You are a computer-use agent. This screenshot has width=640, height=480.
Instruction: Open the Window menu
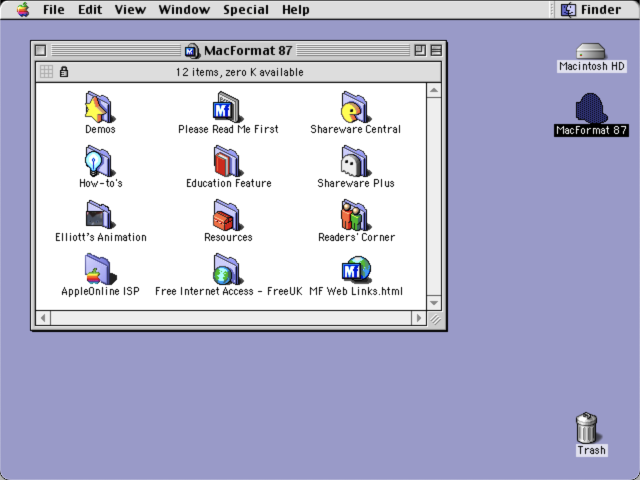coord(184,9)
